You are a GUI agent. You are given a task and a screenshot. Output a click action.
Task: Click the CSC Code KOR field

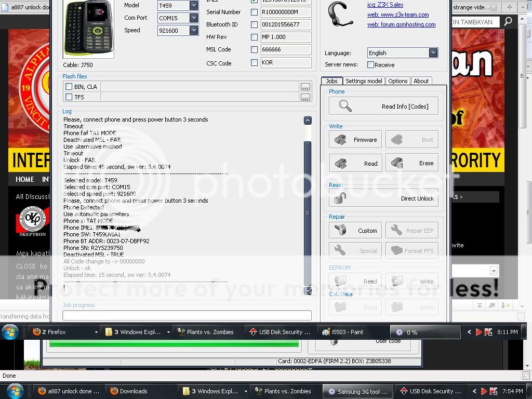point(286,62)
